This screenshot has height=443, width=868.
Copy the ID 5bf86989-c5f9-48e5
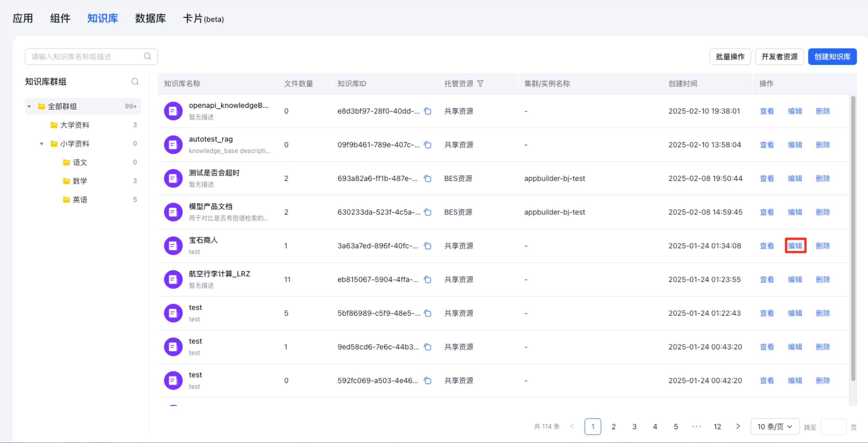[x=428, y=313]
